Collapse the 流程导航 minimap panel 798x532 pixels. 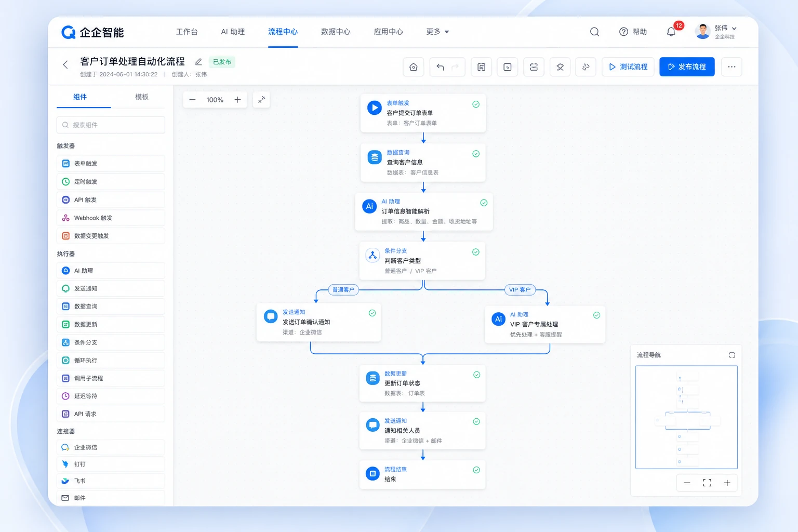731,355
